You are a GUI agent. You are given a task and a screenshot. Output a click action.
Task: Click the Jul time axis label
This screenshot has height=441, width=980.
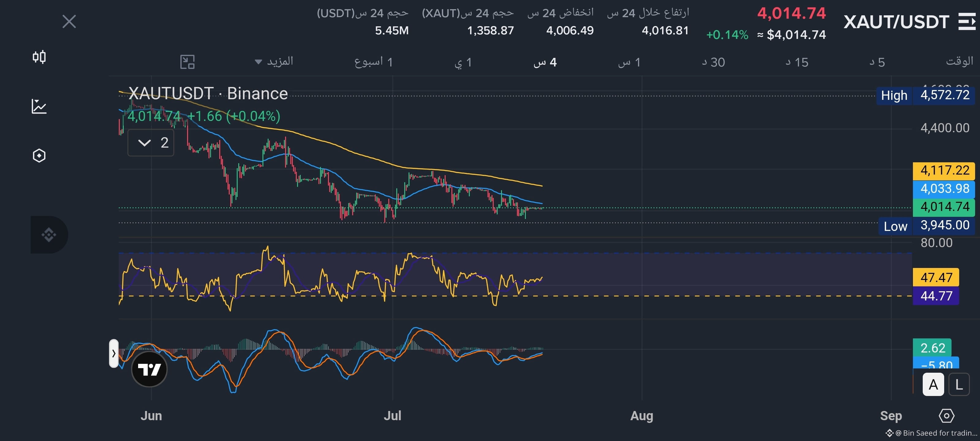[x=392, y=416]
